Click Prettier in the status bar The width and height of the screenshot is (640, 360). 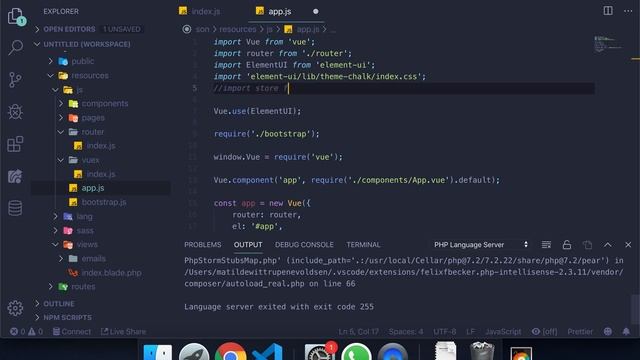click(x=580, y=331)
